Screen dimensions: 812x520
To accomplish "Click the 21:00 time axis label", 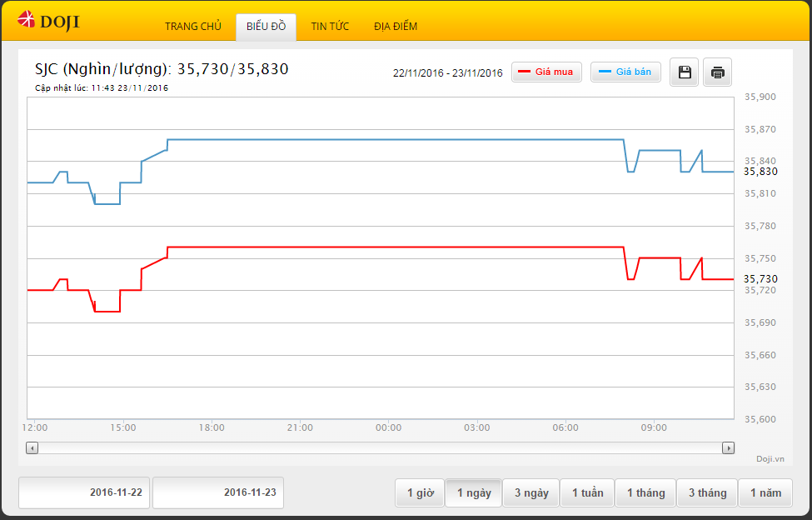I will tap(300, 427).
